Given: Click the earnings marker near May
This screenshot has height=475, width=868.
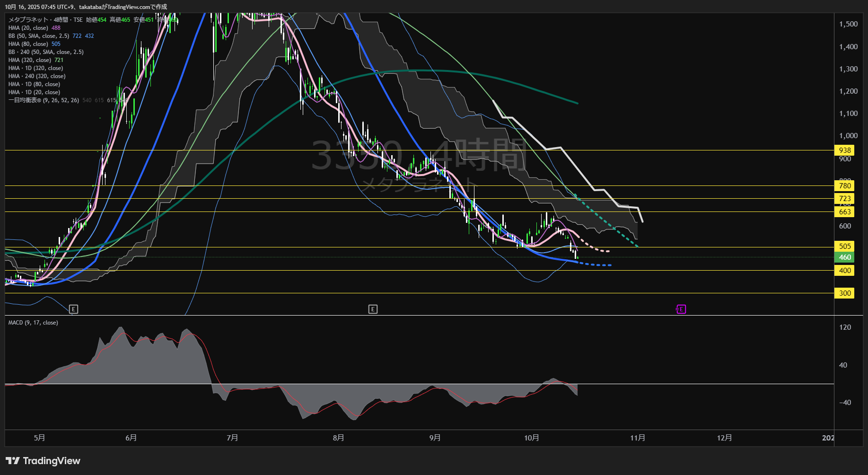Looking at the screenshot, I should (x=73, y=309).
